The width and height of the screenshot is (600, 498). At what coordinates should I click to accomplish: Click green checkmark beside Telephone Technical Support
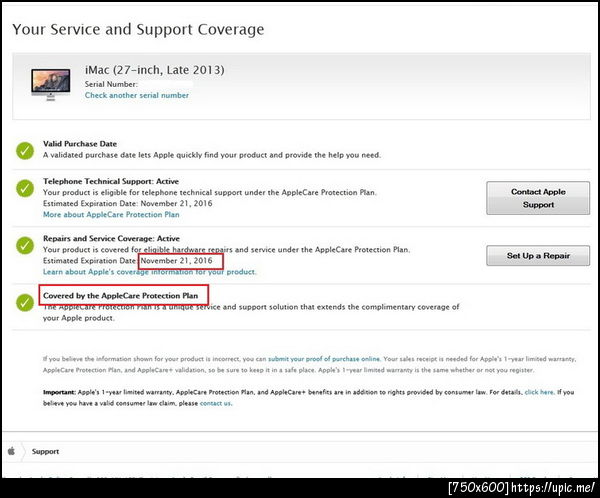[25, 188]
